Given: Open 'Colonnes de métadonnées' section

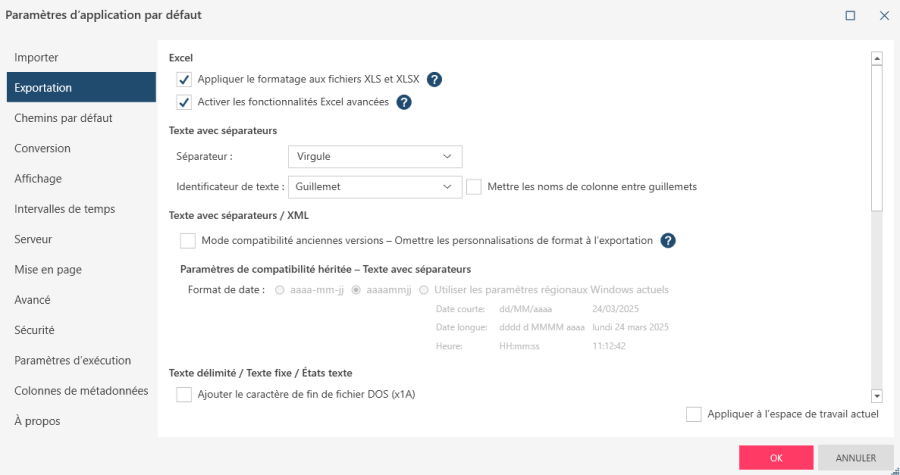Looking at the screenshot, I should tap(81, 391).
